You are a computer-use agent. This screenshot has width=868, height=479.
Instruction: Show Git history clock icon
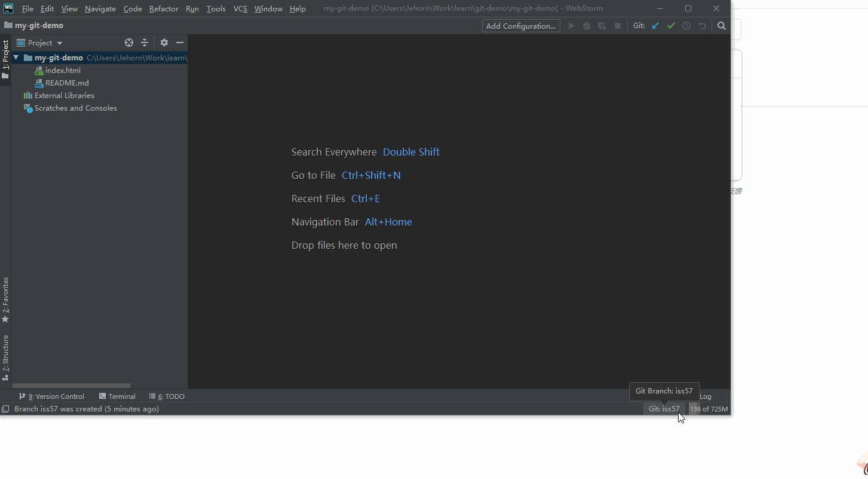686,26
